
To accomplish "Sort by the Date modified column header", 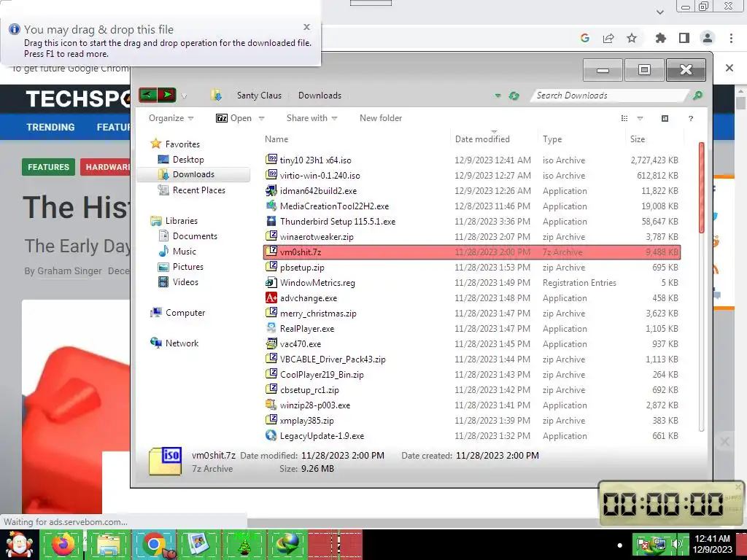I will coord(482,139).
